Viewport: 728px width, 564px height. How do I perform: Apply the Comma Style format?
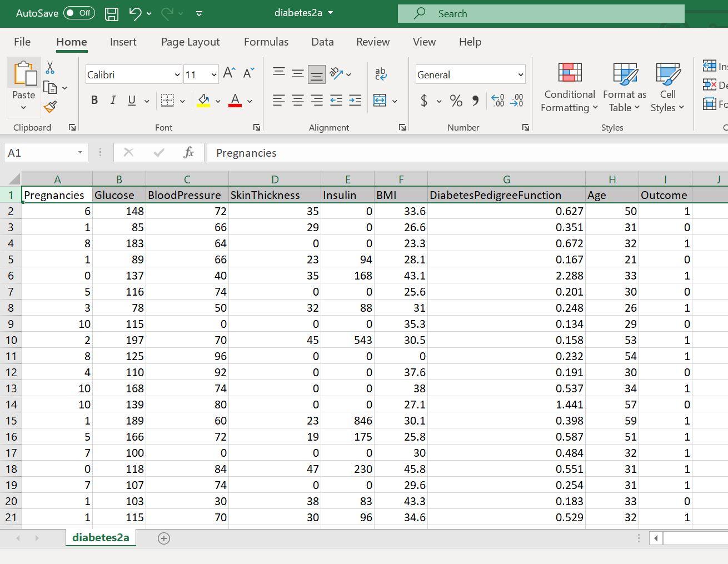pyautogui.click(x=474, y=101)
